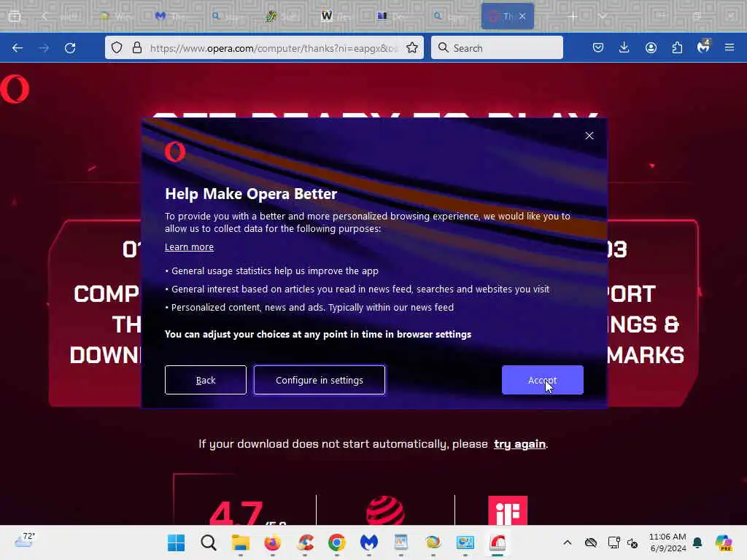The height and width of the screenshot is (560, 747).
Task: Open Windows Search from the taskbar
Action: (208, 542)
